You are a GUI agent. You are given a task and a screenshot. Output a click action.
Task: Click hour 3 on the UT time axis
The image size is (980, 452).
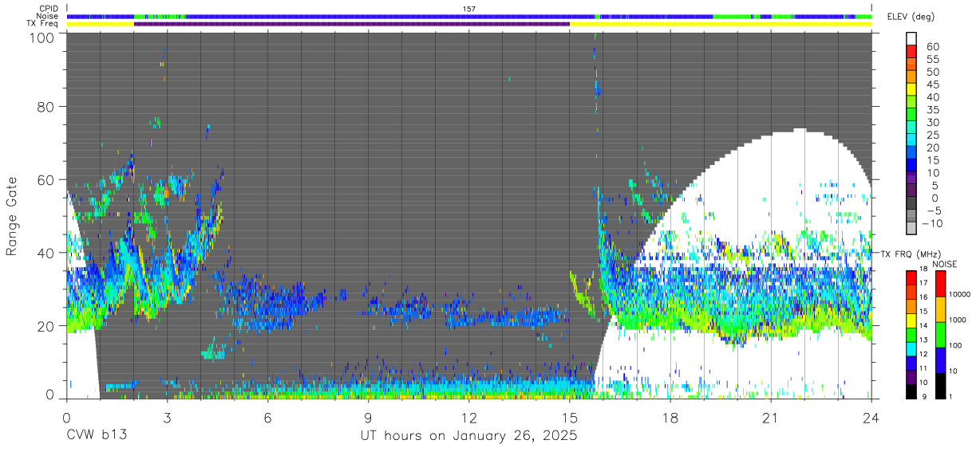pos(168,418)
